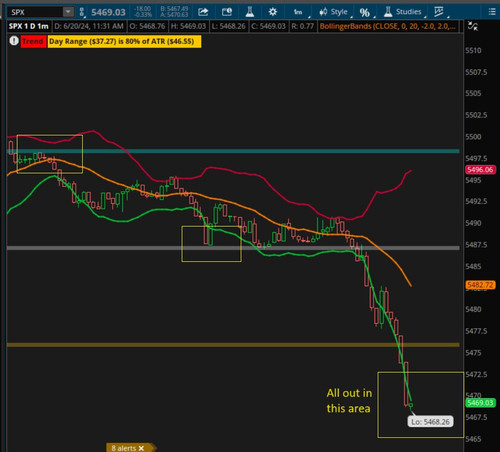500x452 pixels.
Task: Click the date 6/20/24, 11:31 AM value
Action: [89, 26]
